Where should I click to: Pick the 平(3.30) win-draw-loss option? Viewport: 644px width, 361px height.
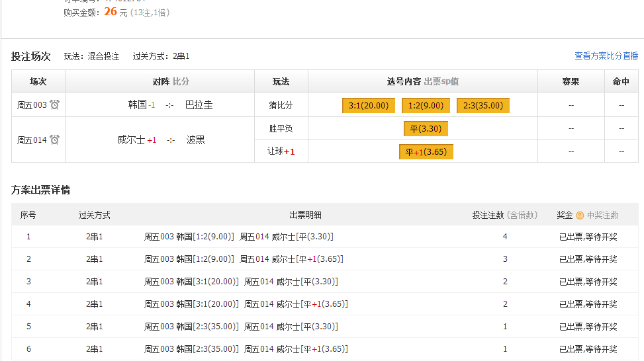426,128
